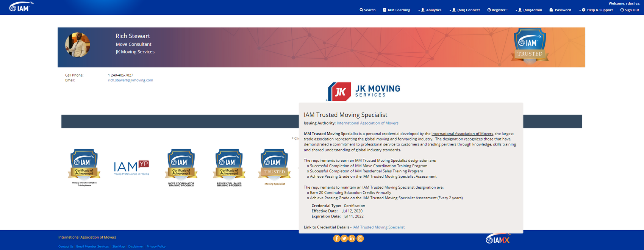Open IAM Learning in the top navigation
The image size is (644, 250).
[396, 10]
